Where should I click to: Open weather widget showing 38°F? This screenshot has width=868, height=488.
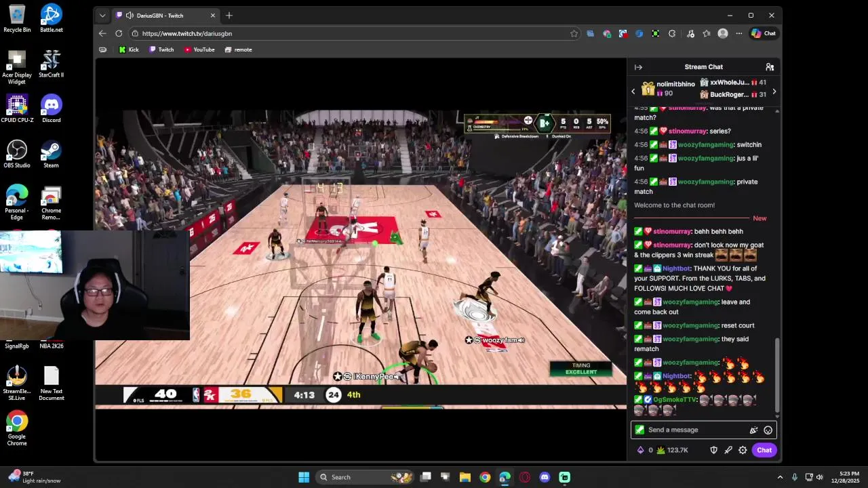pyautogui.click(x=34, y=477)
